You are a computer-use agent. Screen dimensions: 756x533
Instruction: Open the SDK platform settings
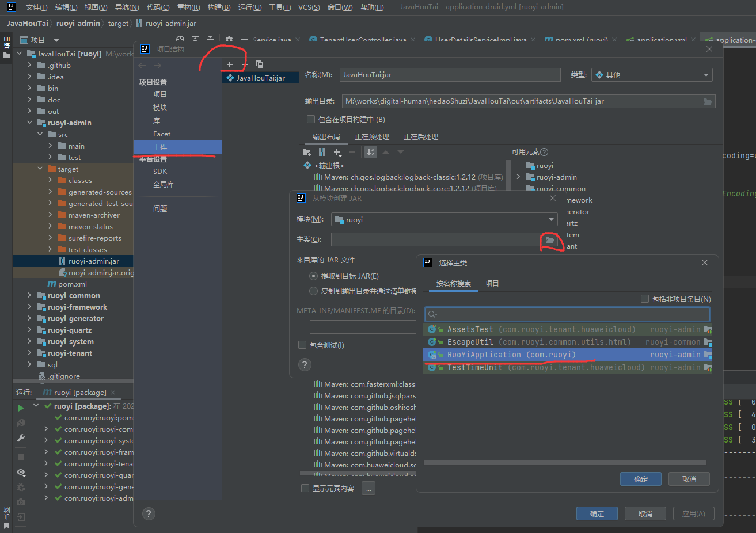point(160,171)
